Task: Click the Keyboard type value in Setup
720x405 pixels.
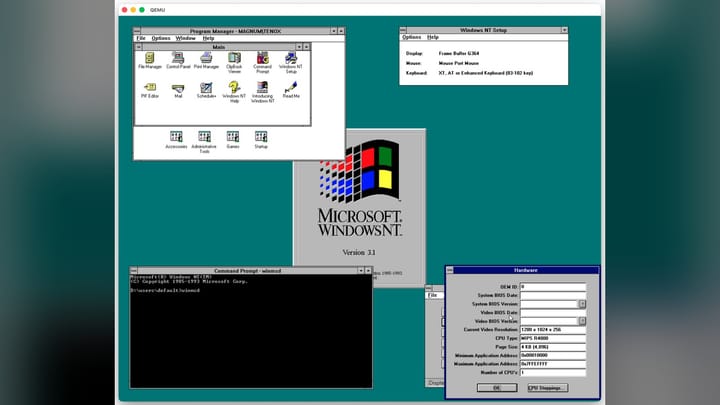Action: (x=486, y=73)
